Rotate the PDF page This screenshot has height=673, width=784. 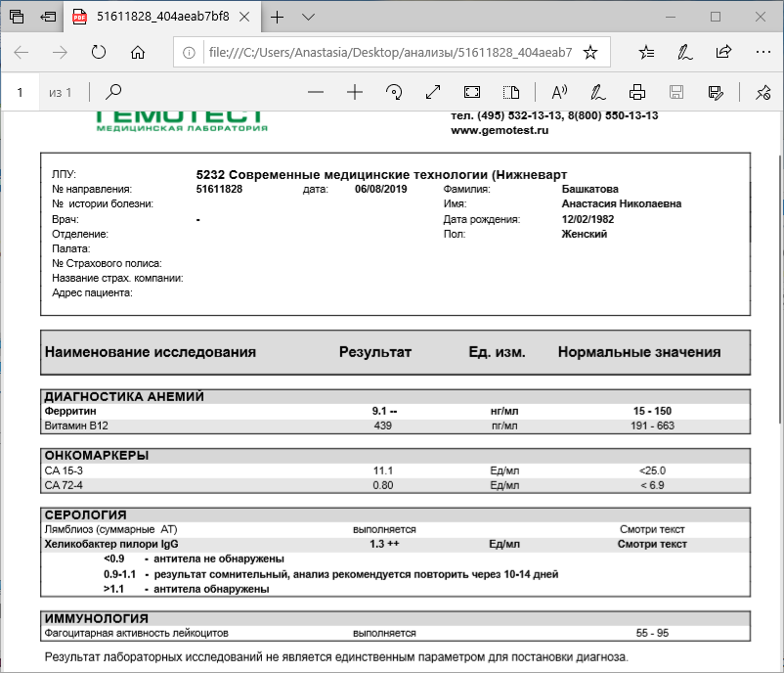coord(395,92)
